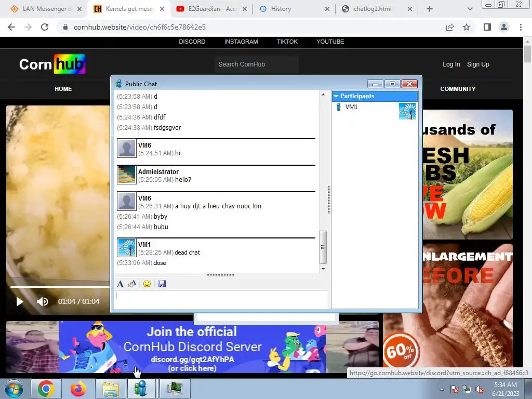Click the chat scrollbar up arrow

point(323,95)
